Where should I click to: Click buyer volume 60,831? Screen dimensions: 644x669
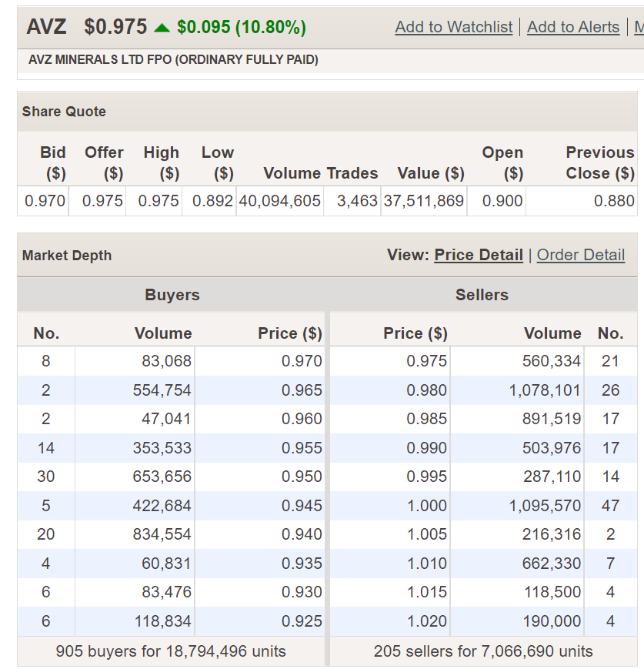point(166,564)
